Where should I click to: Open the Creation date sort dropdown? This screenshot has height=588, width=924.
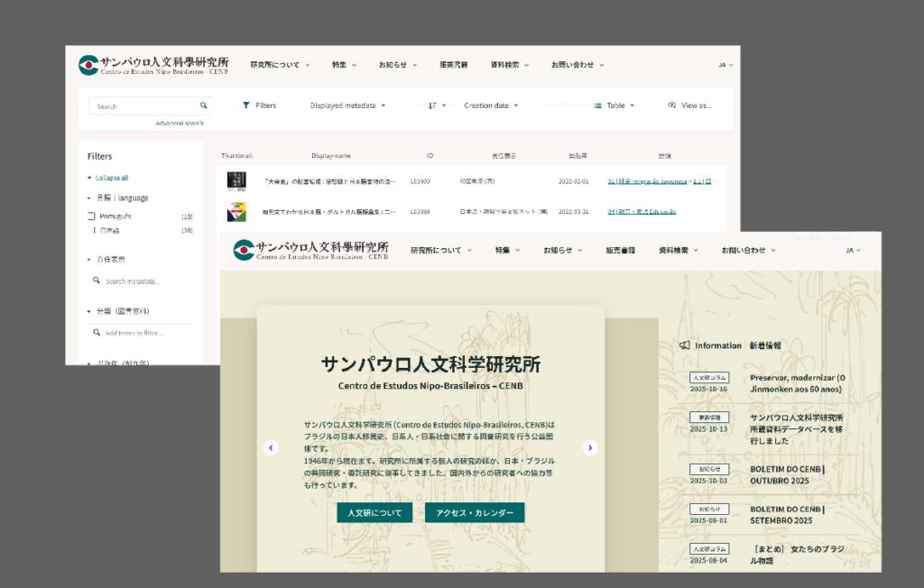pyautogui.click(x=491, y=106)
